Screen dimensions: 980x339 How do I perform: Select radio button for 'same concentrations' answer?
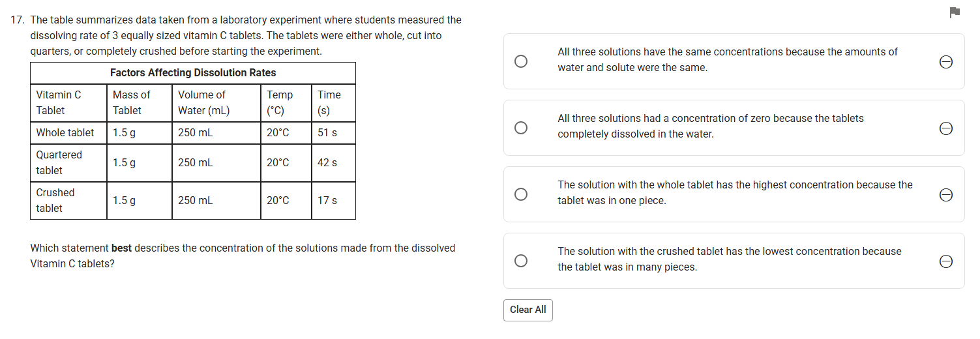[x=520, y=61]
